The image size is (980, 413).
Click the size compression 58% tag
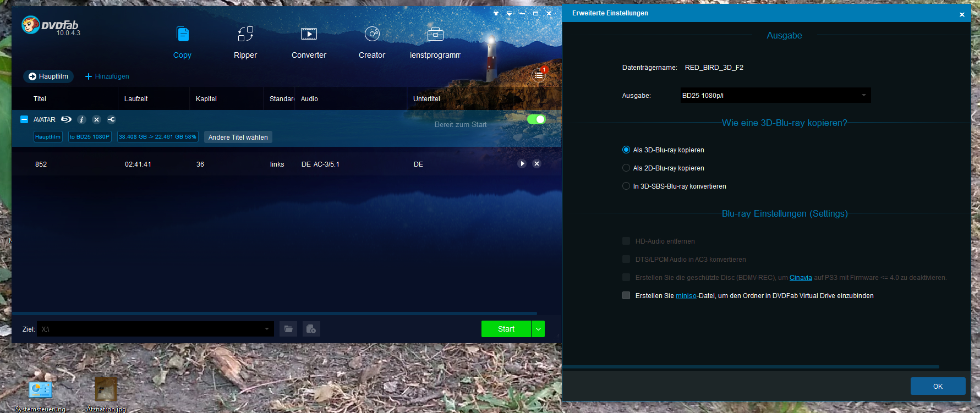pos(157,137)
